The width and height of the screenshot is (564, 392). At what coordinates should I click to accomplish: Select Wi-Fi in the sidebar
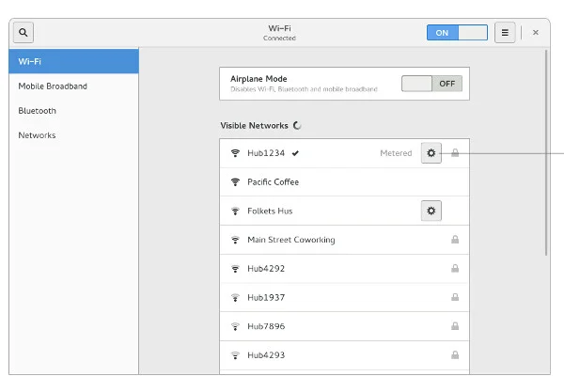[x=73, y=62]
